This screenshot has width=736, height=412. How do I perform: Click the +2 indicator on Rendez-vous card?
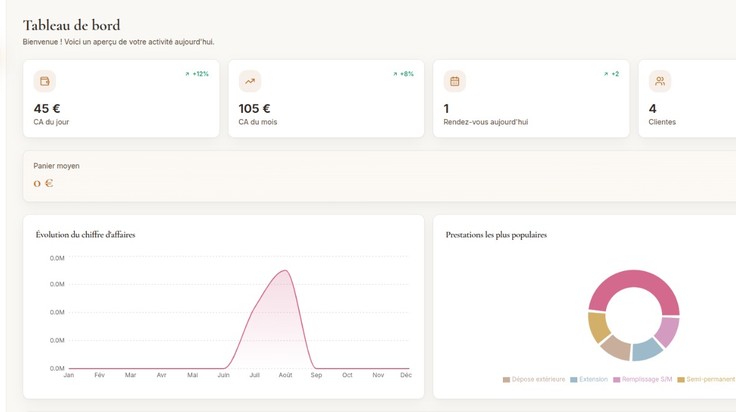click(x=611, y=74)
